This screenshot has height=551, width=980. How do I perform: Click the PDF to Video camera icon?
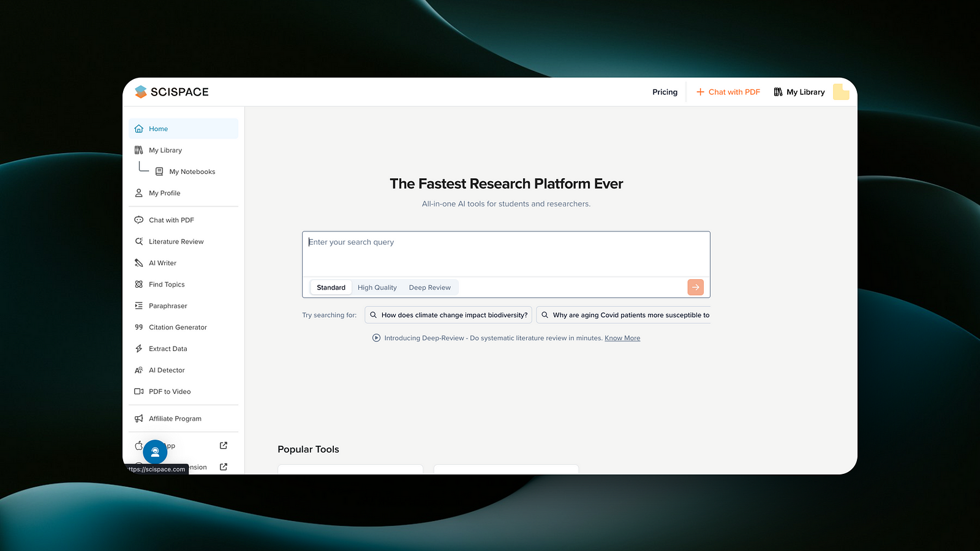click(x=139, y=391)
